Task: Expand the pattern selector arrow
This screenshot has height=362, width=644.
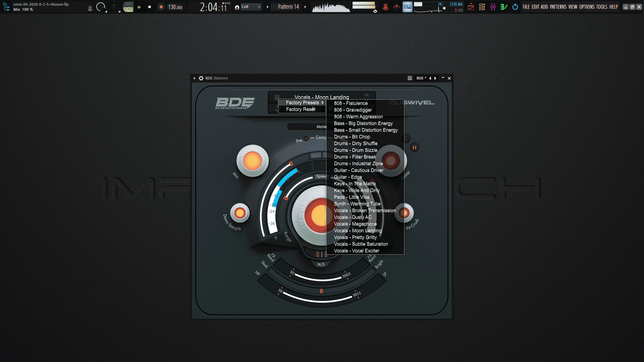Action: click(267, 7)
